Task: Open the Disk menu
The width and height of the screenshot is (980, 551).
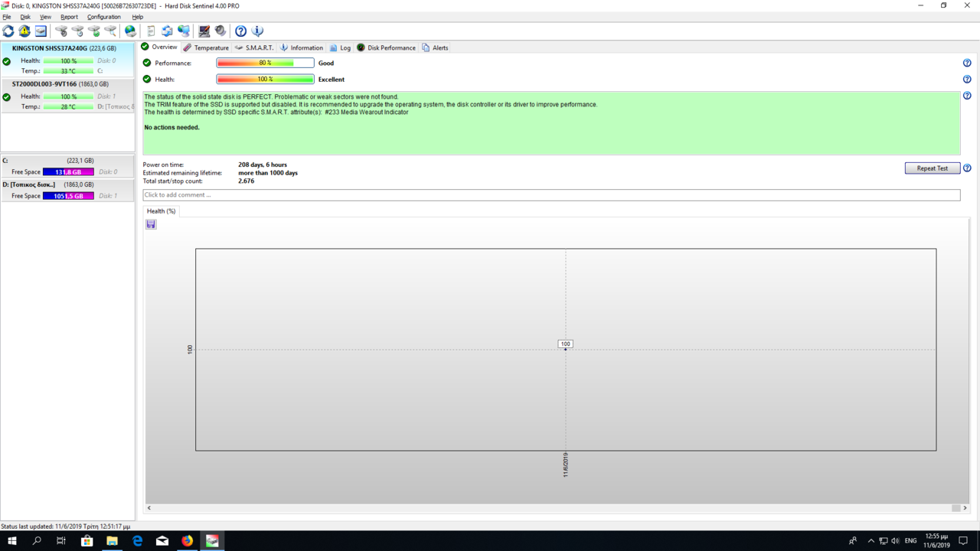Action: pos(25,17)
